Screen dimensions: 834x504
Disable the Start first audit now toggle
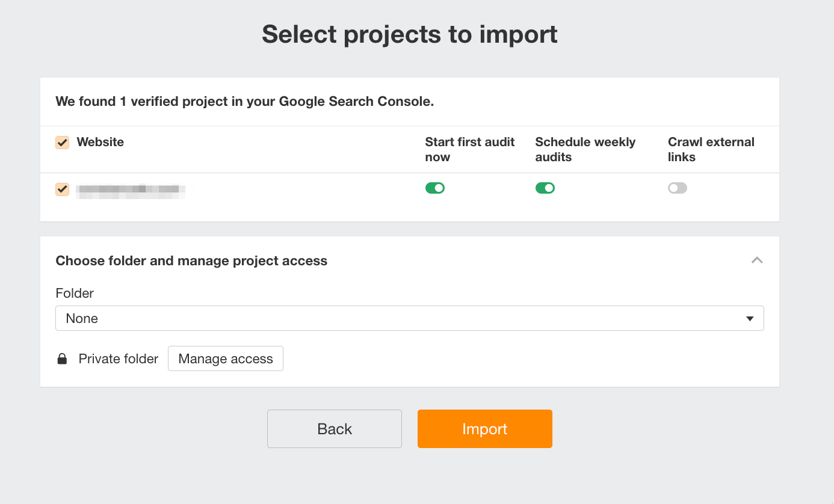coord(434,188)
